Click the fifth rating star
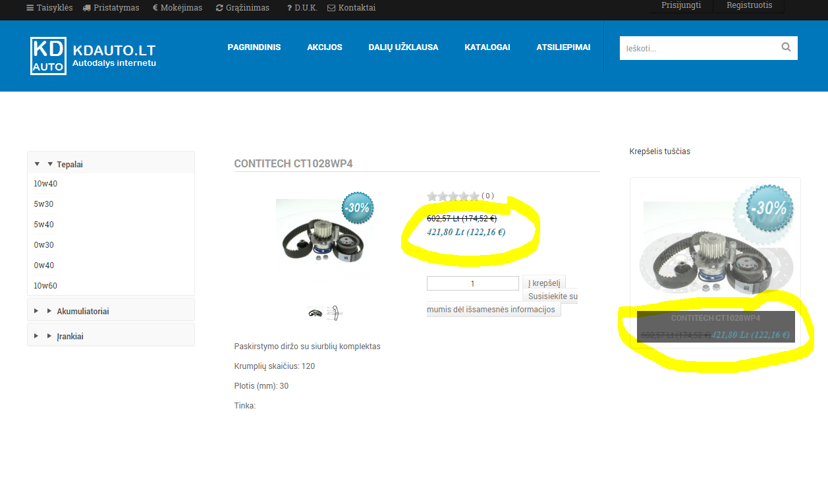This screenshot has width=828, height=504. (x=474, y=196)
